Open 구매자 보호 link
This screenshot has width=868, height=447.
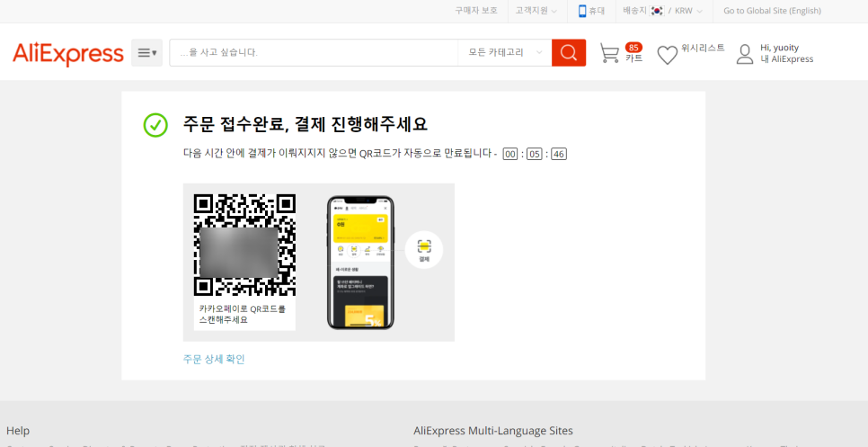[x=476, y=11]
